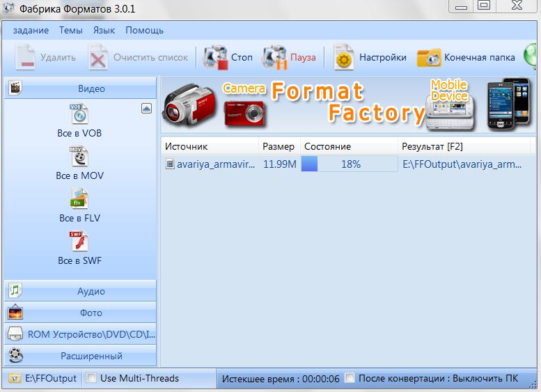Minimize the Фабрика Форматов window
Image resolution: width=541 pixels, height=392 pixels.
pos(461,6)
